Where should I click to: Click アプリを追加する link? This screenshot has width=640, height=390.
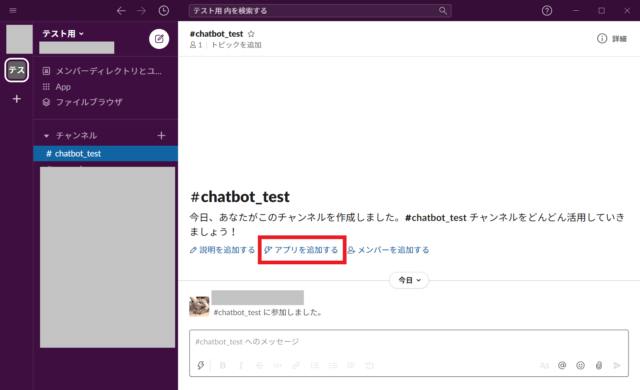pyautogui.click(x=302, y=250)
